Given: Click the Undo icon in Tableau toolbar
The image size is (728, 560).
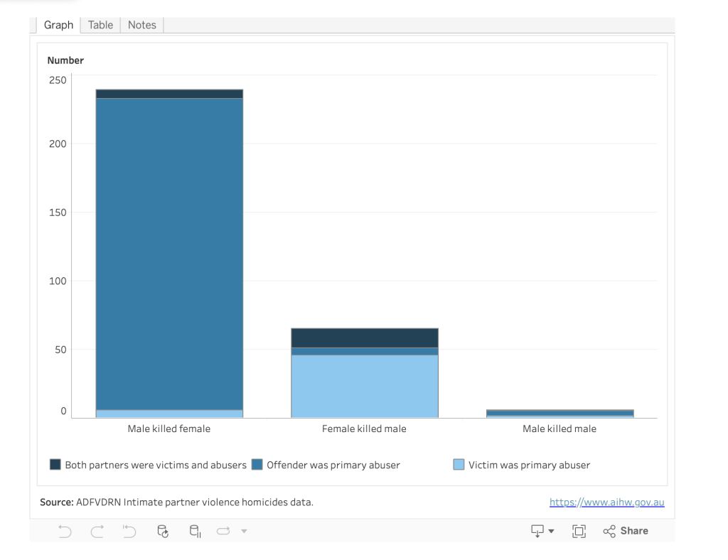Looking at the screenshot, I should [x=65, y=531].
